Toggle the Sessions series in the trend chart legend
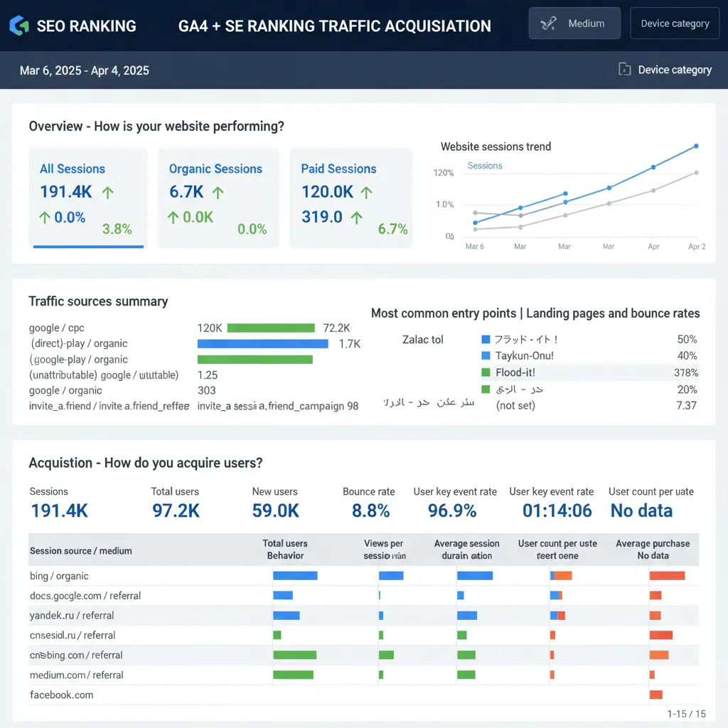This screenshot has width=728, height=728. [484, 165]
